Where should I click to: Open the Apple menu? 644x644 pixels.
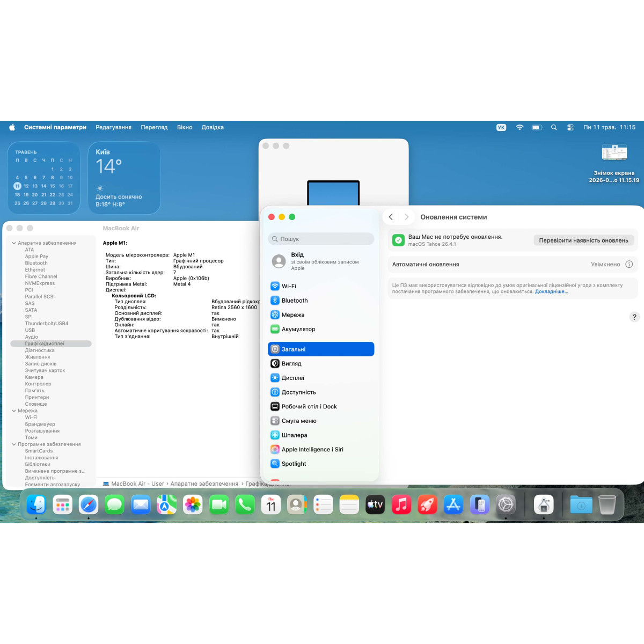click(12, 127)
